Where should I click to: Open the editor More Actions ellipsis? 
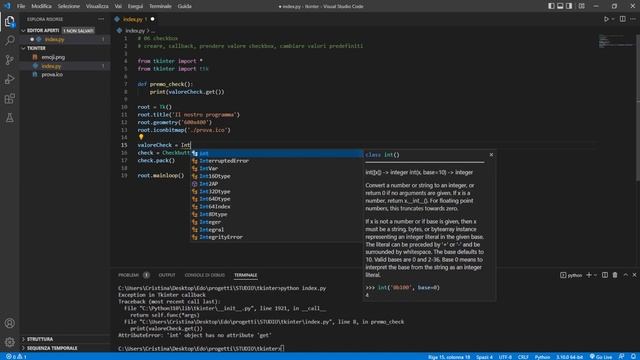pos(633,19)
